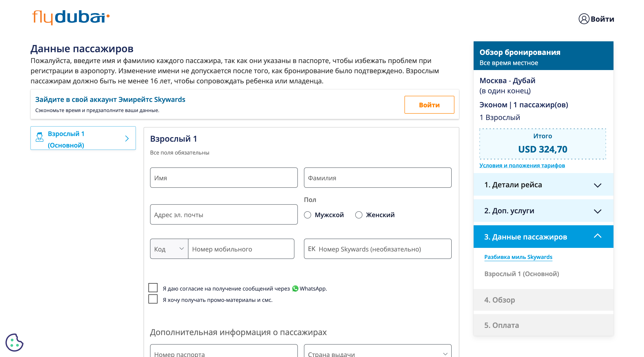644x357 pixels.
Task: Open the Страна выдачи dropdown
Action: [x=378, y=351]
